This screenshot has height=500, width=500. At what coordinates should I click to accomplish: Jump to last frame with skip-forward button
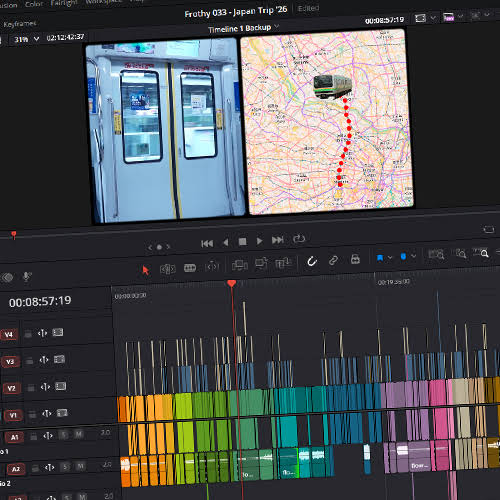(277, 240)
